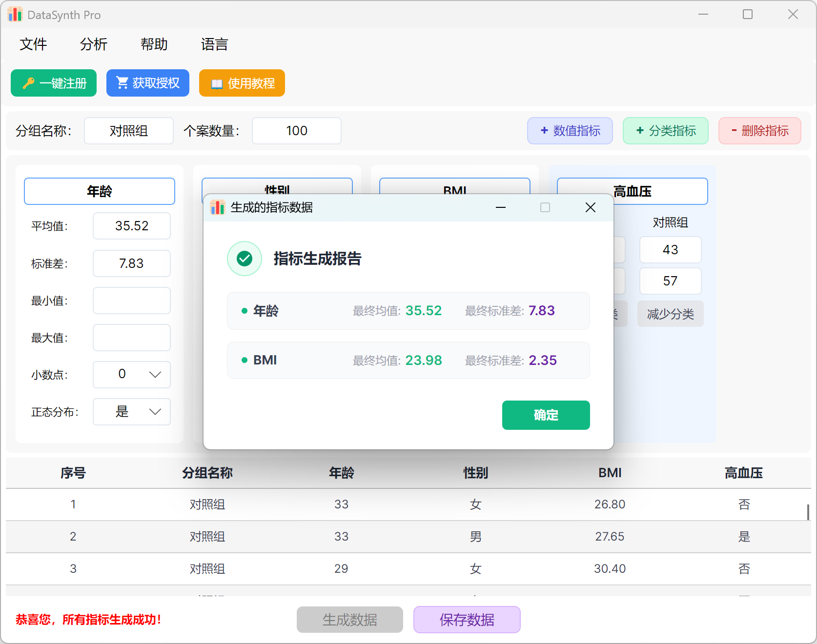The image size is (817, 644).
Task: Click the 高血压 value field 57
Action: click(x=671, y=281)
